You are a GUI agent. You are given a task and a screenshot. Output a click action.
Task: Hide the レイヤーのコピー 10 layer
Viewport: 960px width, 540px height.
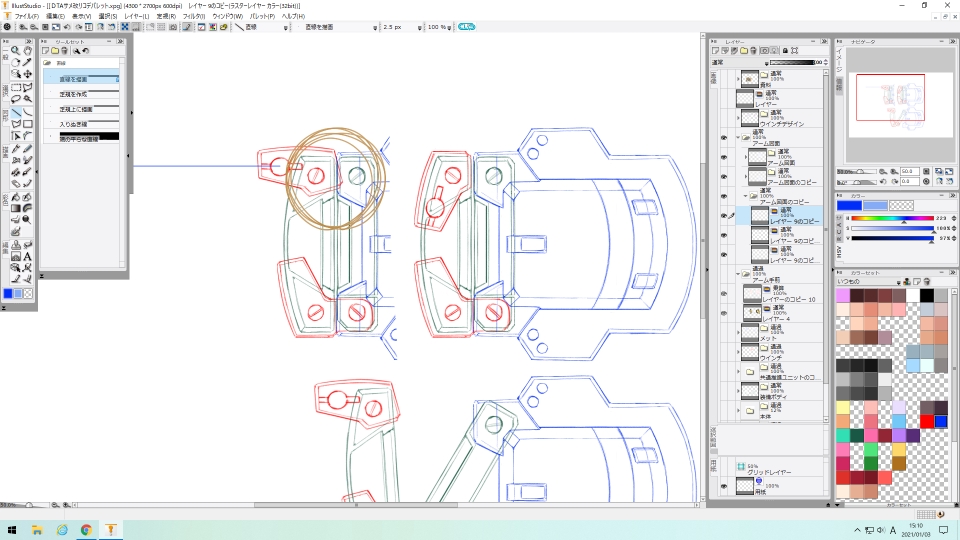point(724,294)
